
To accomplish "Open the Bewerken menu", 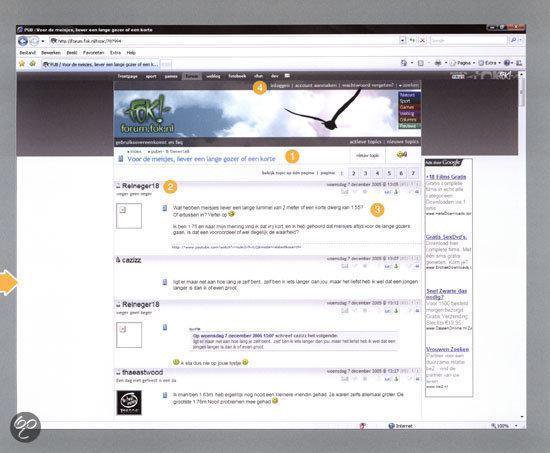I will (x=51, y=53).
